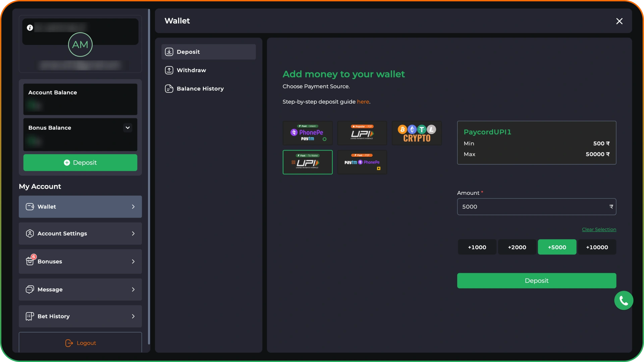Open the Bet History menu item
Viewport: 644px width, 362px height.
(x=80, y=316)
